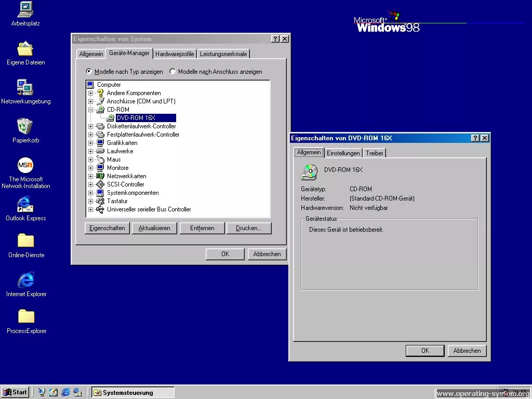Click Abbrechen in DVD-ROM properties dialog
This screenshot has height=399, width=532.
tap(467, 351)
